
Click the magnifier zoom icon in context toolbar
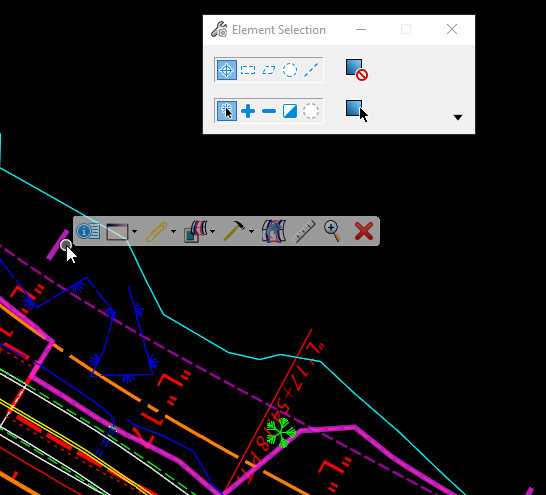pyautogui.click(x=333, y=230)
